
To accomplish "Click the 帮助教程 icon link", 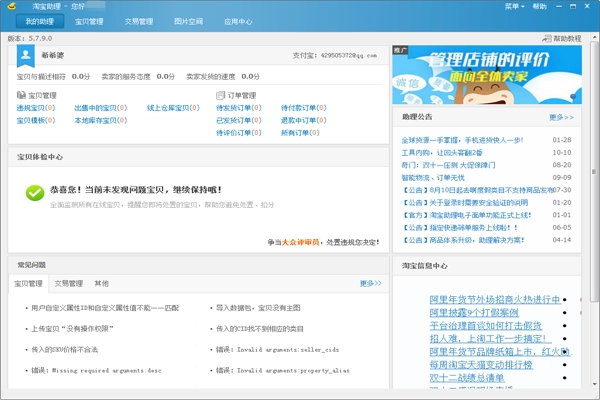I will 561,38.
